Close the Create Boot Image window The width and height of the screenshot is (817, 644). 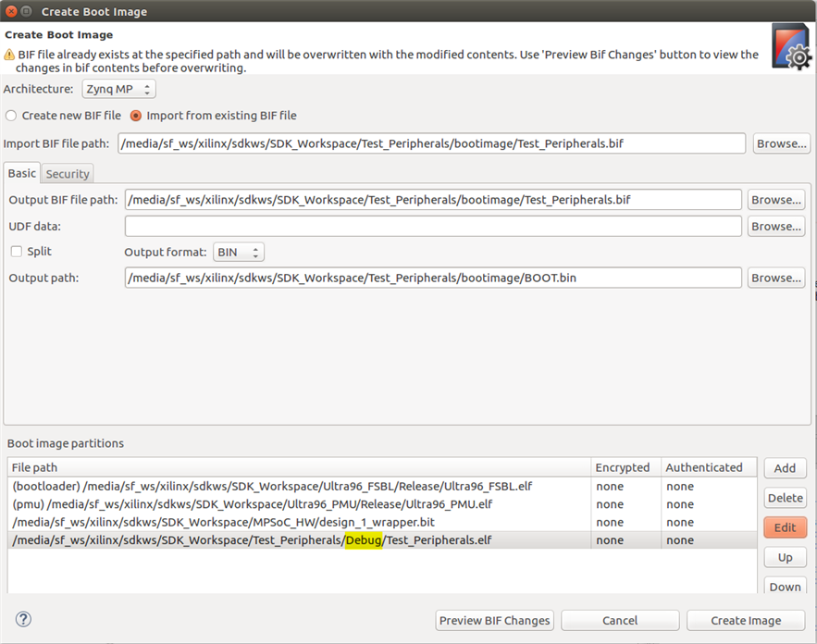point(11,11)
